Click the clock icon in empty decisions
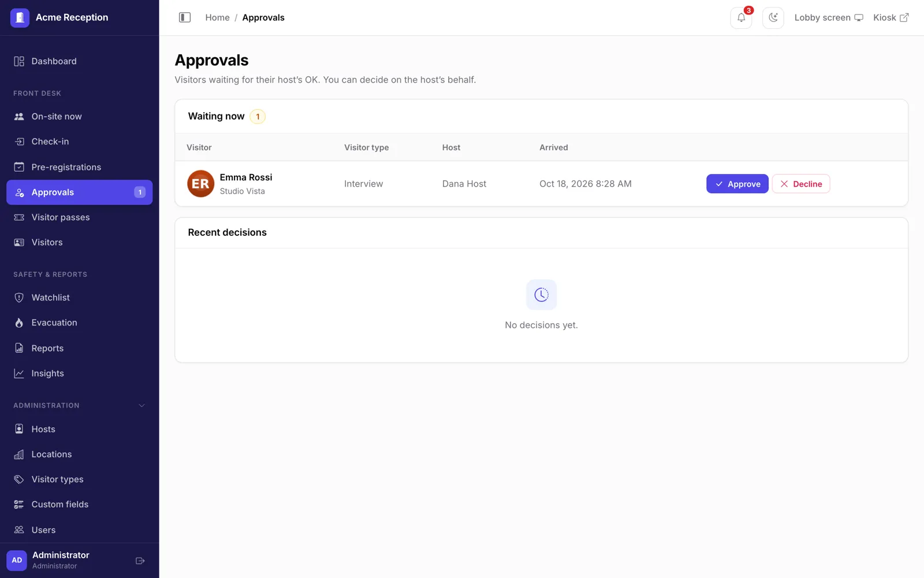Viewport: 924px width, 578px height. pos(541,295)
